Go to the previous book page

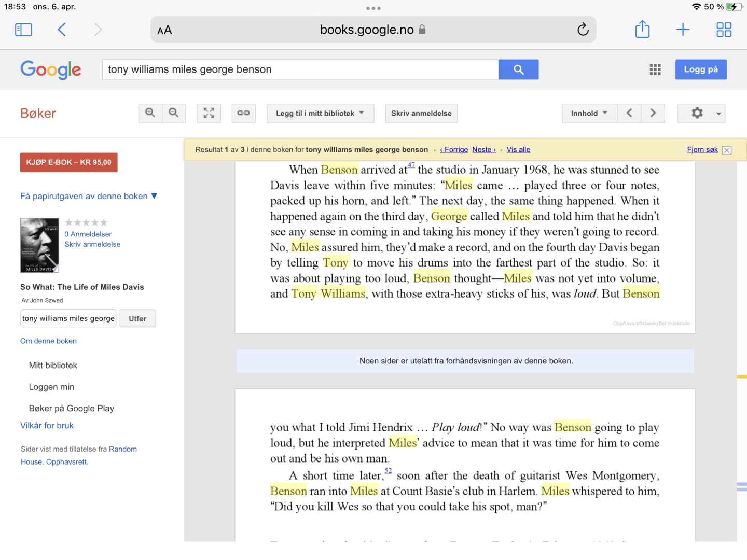629,113
